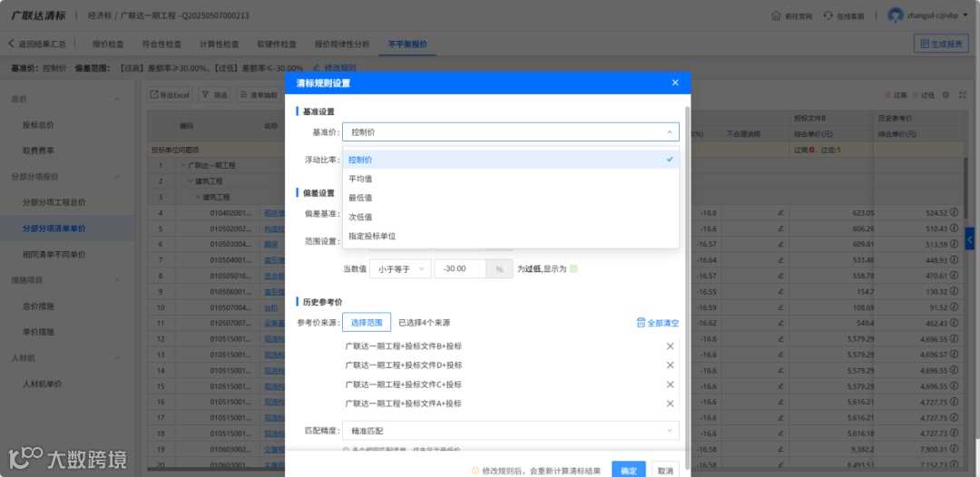Select 最低值 option in dropdown
The width and height of the screenshot is (980, 477).
[511, 198]
